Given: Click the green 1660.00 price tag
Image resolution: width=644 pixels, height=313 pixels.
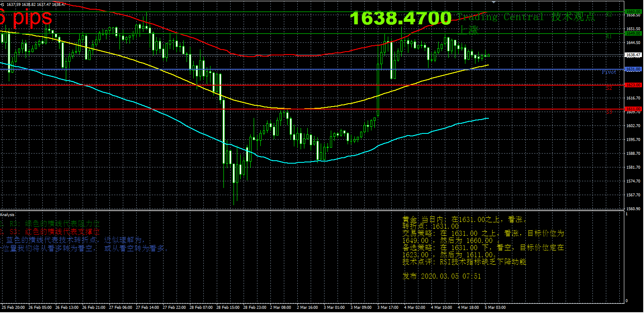Looking at the screenshot, I should [633, 11].
